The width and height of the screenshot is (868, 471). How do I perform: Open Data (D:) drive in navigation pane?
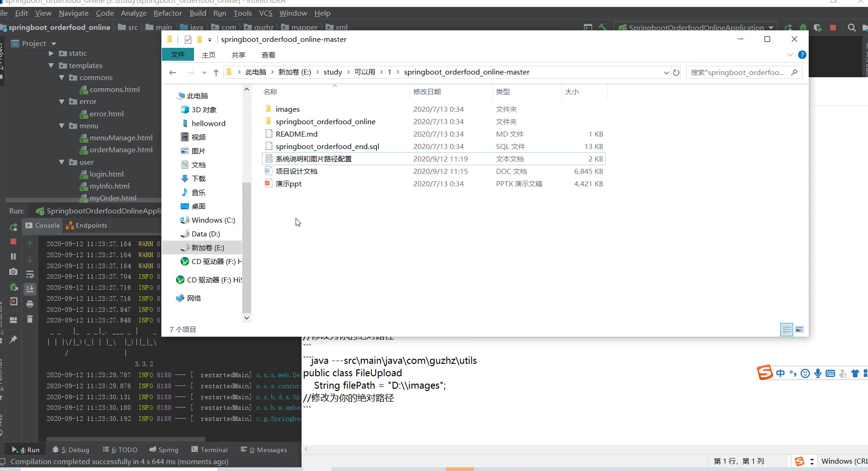(x=206, y=234)
